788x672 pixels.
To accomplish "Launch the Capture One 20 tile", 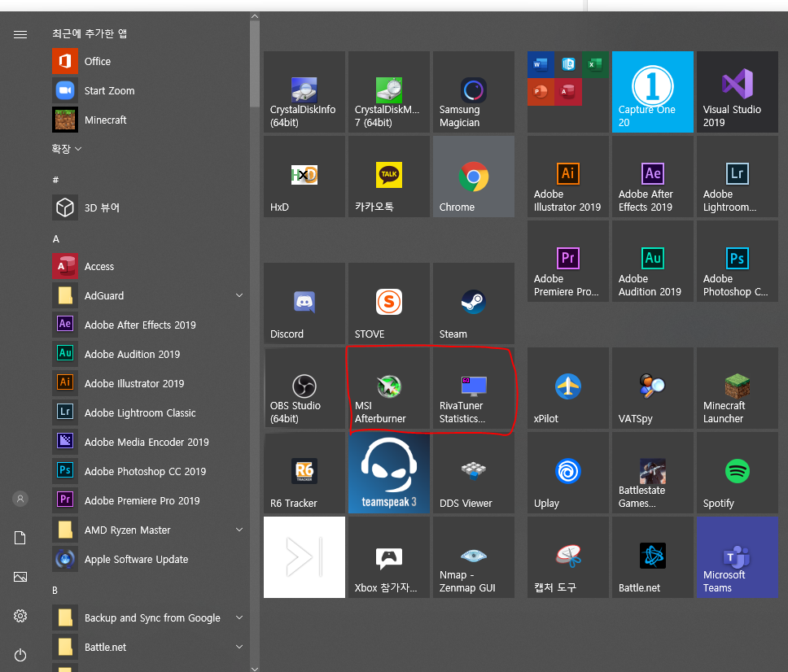I will [x=652, y=92].
